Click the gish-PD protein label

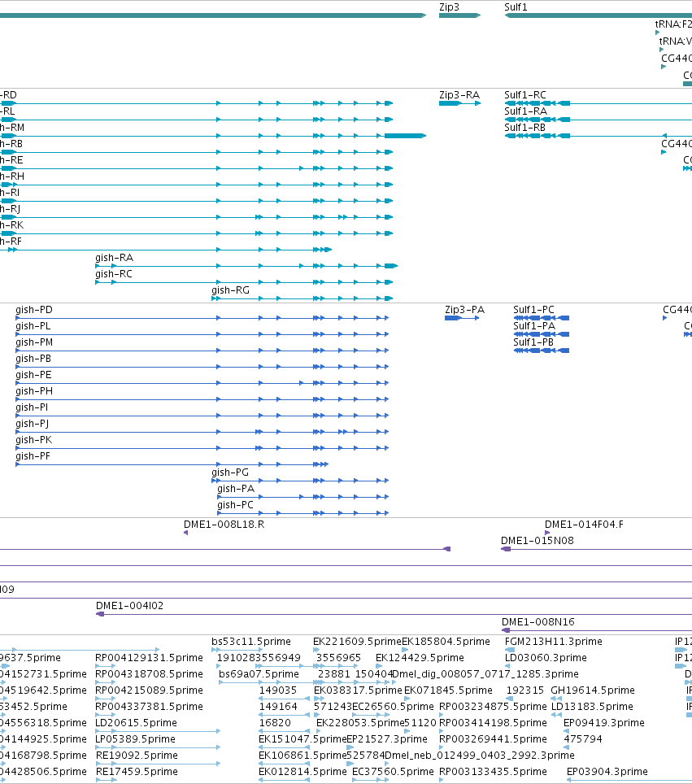point(34,310)
